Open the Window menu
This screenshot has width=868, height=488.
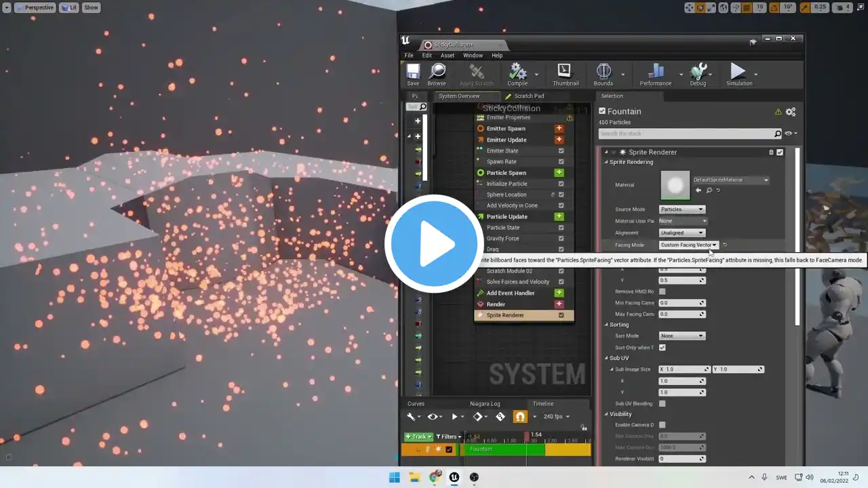(473, 56)
